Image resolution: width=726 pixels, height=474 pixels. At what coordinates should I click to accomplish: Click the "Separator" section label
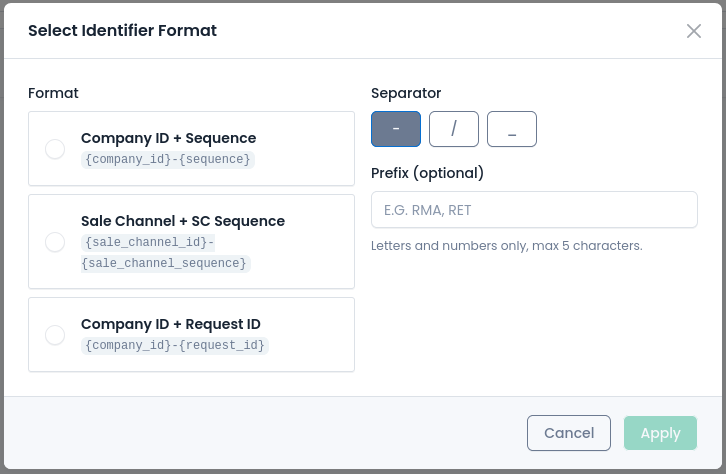pos(406,93)
